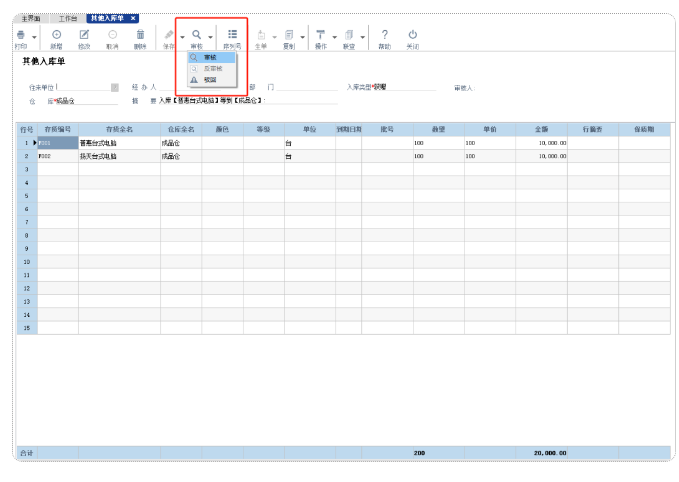Open the 序列号 (serial number) list icon

point(232,35)
